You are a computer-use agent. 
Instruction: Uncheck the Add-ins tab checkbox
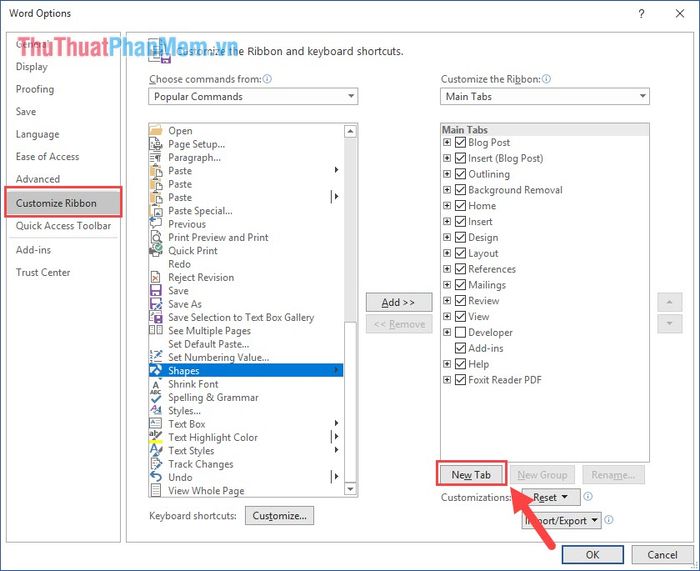click(x=460, y=348)
